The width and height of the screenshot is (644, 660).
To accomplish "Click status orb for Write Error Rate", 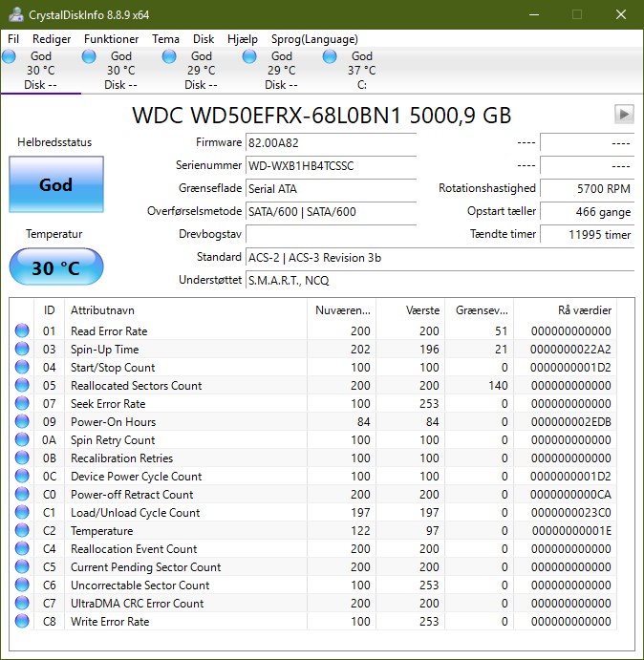I will 22,621.
